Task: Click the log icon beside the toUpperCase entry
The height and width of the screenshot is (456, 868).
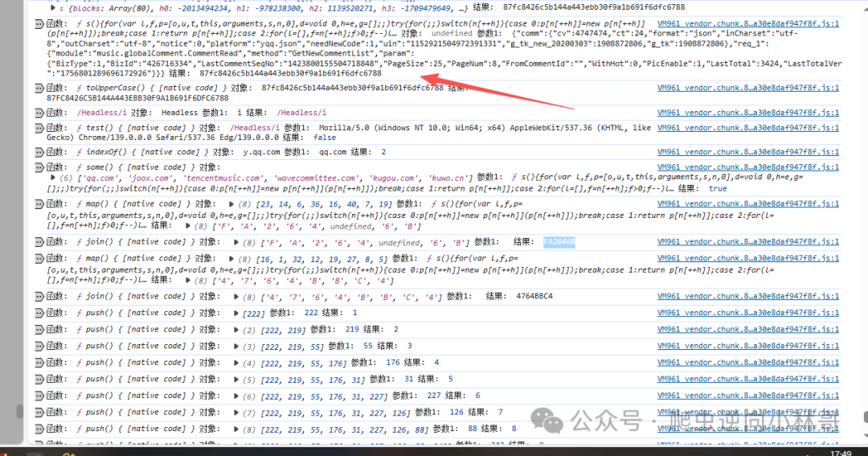Action: tap(39, 88)
